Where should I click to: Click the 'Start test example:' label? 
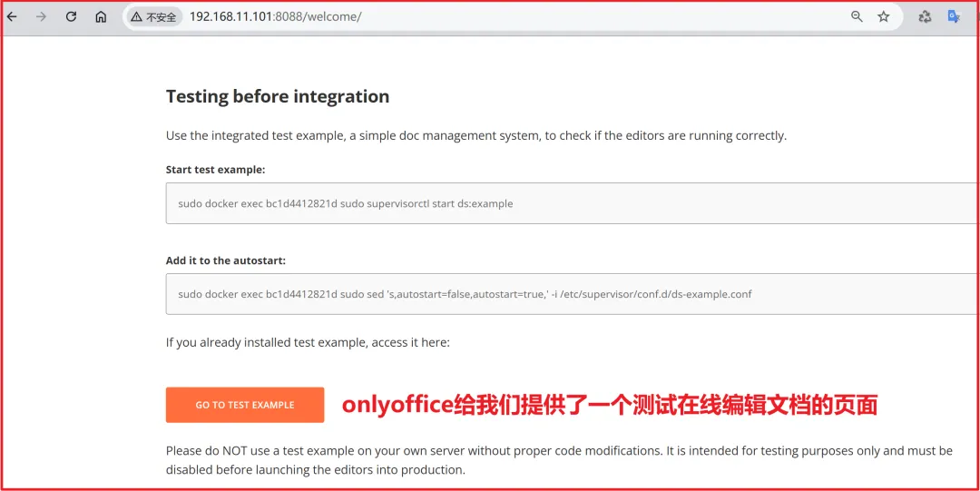[216, 170]
